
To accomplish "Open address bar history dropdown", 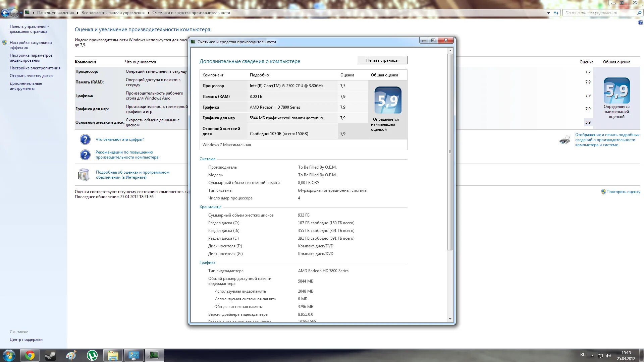I will click(x=548, y=13).
